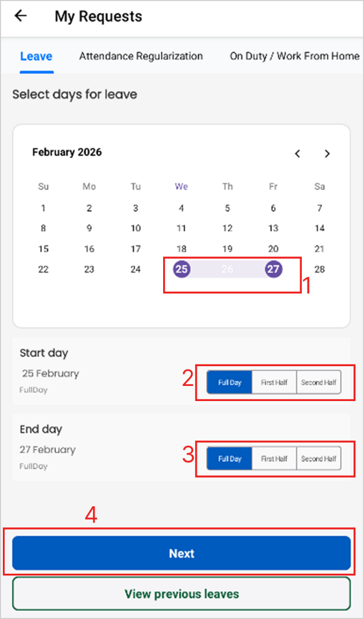
Task: Select February 25 on calendar
Action: (182, 270)
